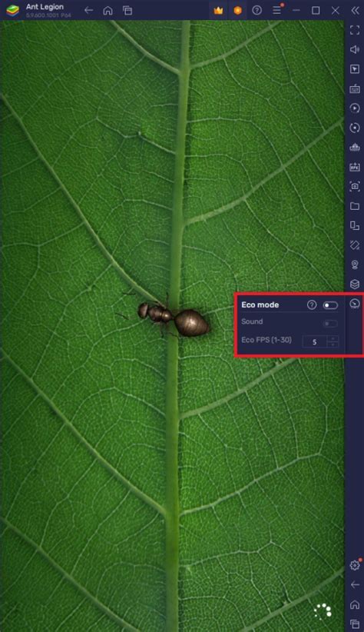
Task: Open recent apps from the title bar
Action: click(127, 11)
